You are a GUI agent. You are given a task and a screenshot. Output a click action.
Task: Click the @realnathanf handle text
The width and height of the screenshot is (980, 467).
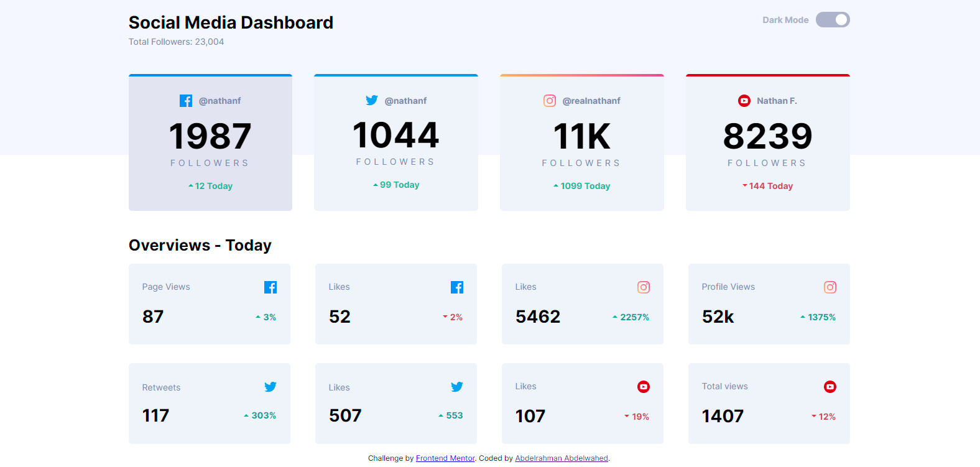591,101
